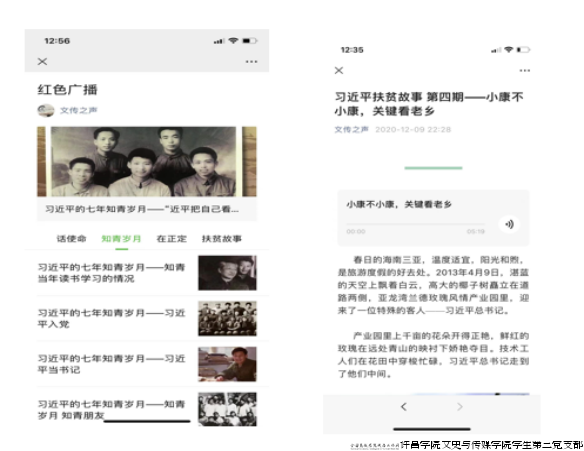Viewport: 584px width, 451px height.
Task: Tap the article date 2020-12-09 22:28
Action: (x=413, y=129)
